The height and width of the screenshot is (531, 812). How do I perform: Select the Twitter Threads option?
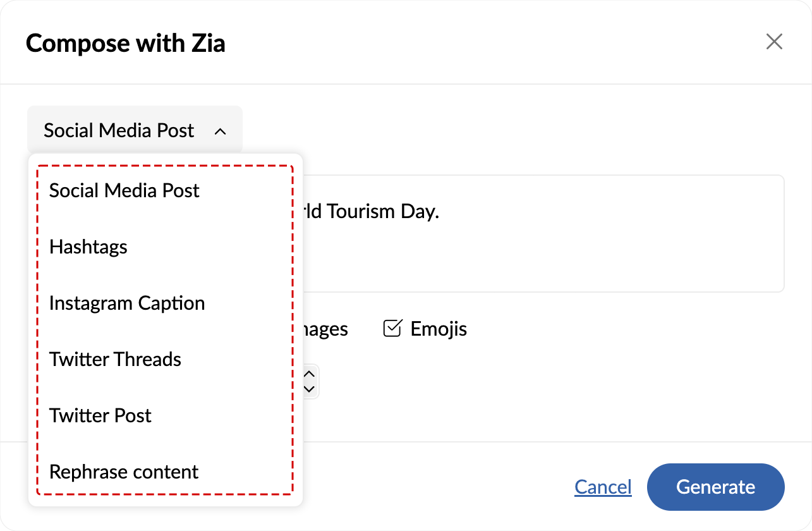click(x=116, y=359)
